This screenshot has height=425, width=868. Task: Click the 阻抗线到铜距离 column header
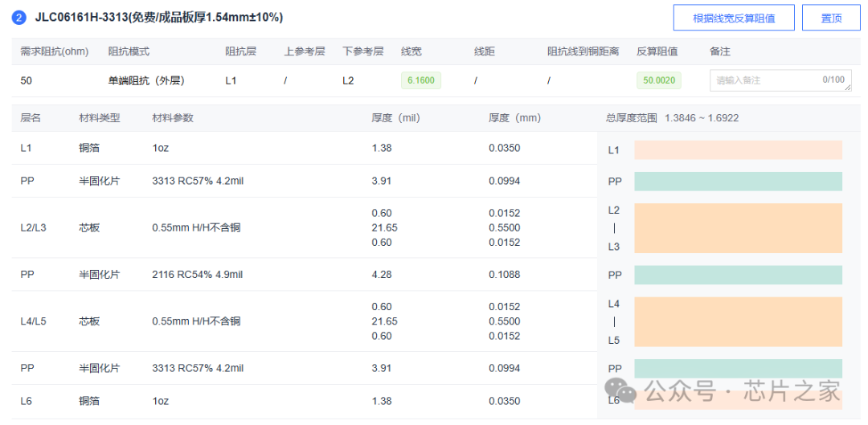583,51
